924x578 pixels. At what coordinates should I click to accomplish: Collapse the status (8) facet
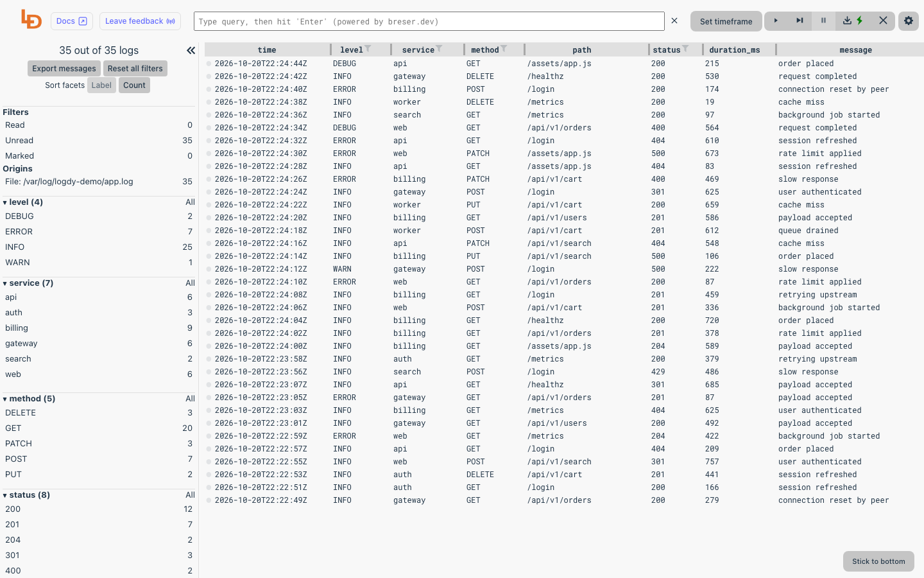(26, 495)
